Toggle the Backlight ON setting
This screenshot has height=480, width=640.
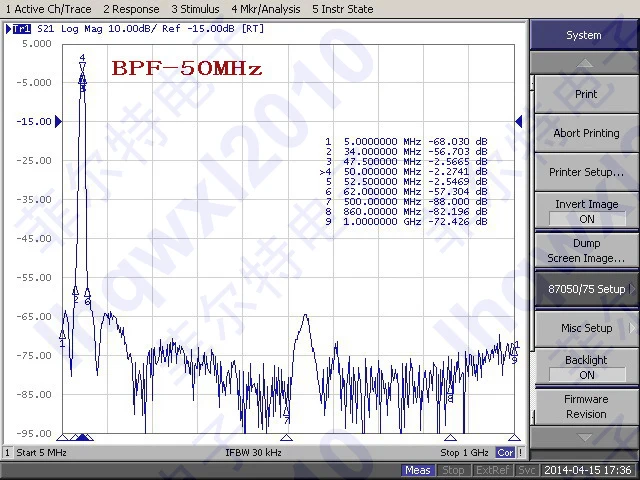coord(586,367)
